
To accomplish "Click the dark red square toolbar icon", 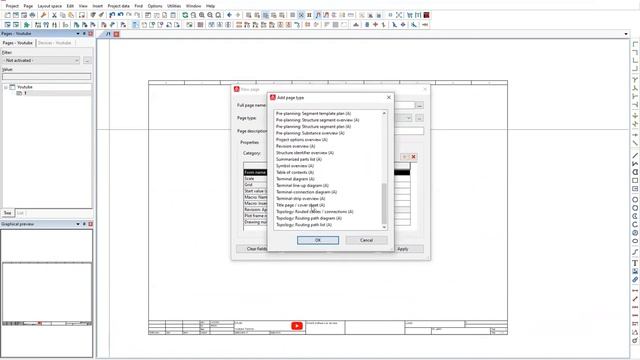I will click(x=427, y=15).
